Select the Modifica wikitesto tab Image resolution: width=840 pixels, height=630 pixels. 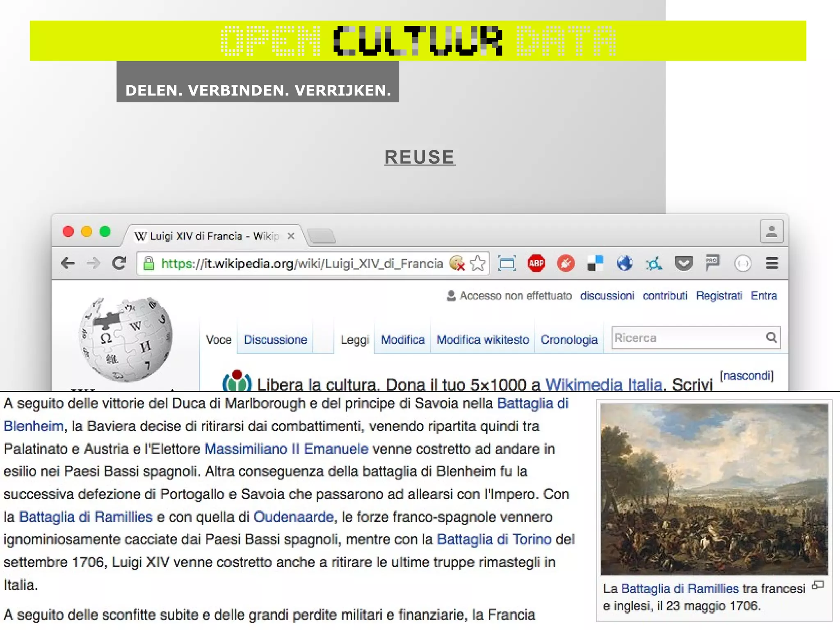pyautogui.click(x=482, y=340)
